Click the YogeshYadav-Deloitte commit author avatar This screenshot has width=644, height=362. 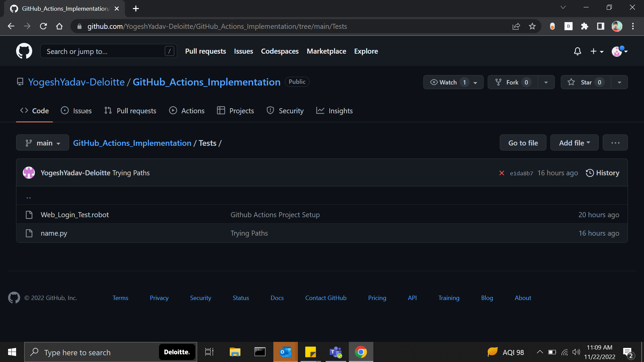point(29,173)
